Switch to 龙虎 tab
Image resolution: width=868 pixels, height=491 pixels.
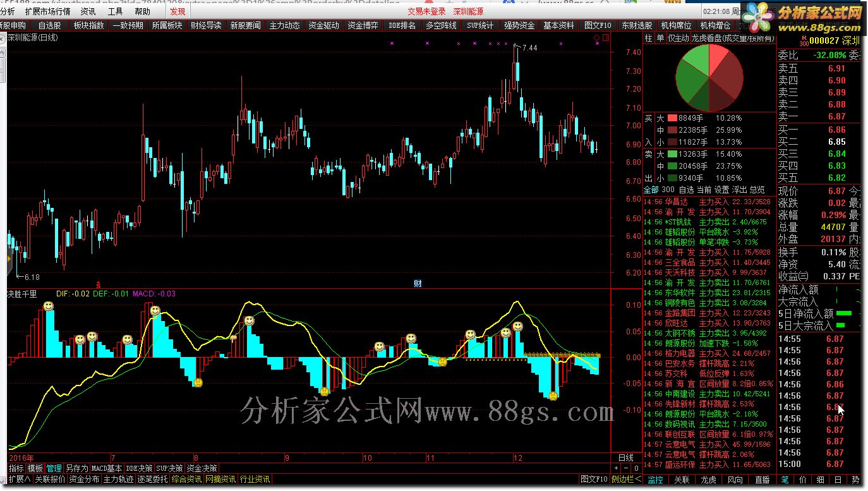click(709, 480)
